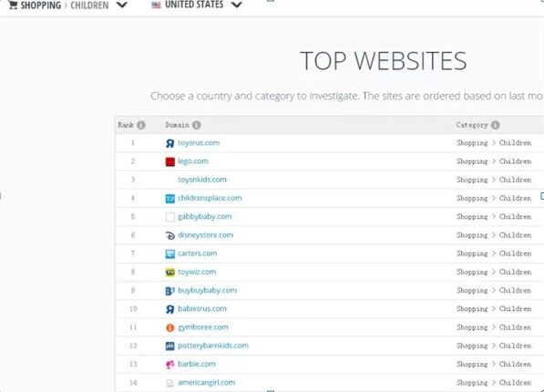544x392 pixels.
Task: Open the gymboree.com link
Action: point(203,327)
